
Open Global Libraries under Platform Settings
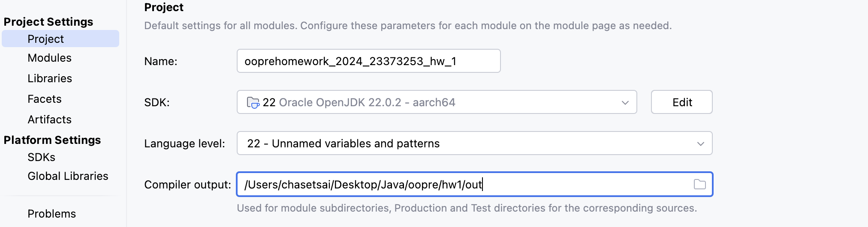[x=68, y=176]
